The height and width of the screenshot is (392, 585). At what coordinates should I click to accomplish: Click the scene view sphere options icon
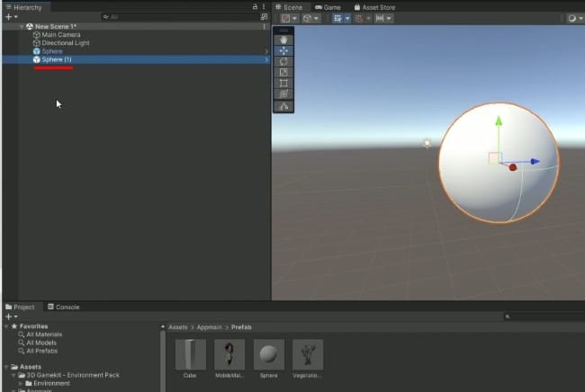571,18
